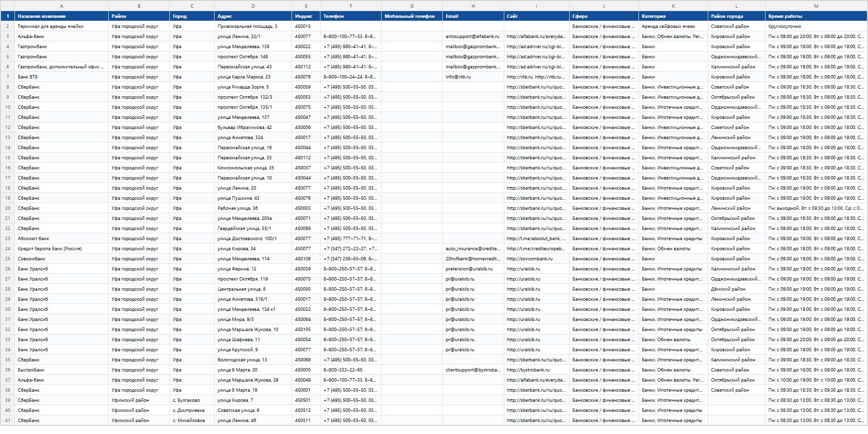Select address 'улица Ленина, 46'
Image resolution: width=868 pixels, height=434 pixels.
pos(253,421)
